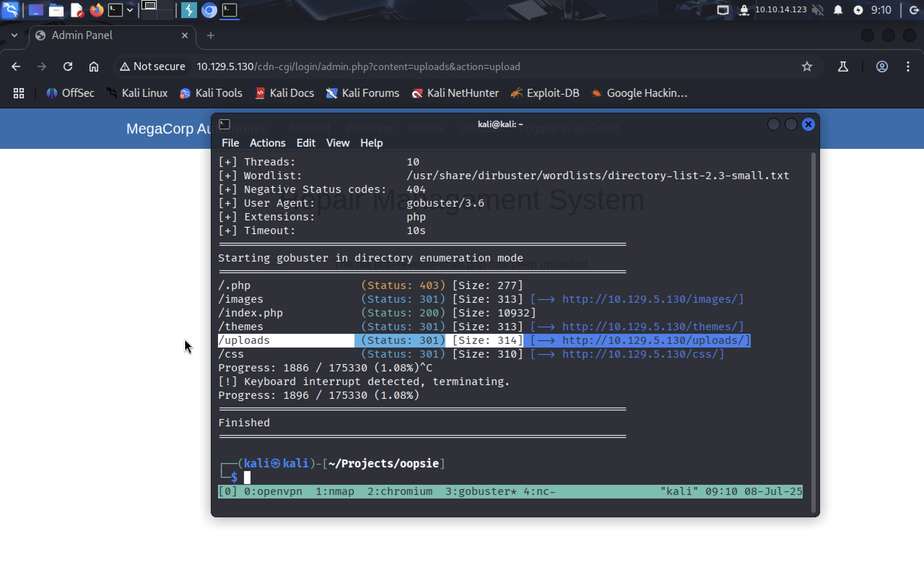The width and height of the screenshot is (924, 578).
Task: Open the apps grid in bookmarks bar
Action: tap(19, 93)
